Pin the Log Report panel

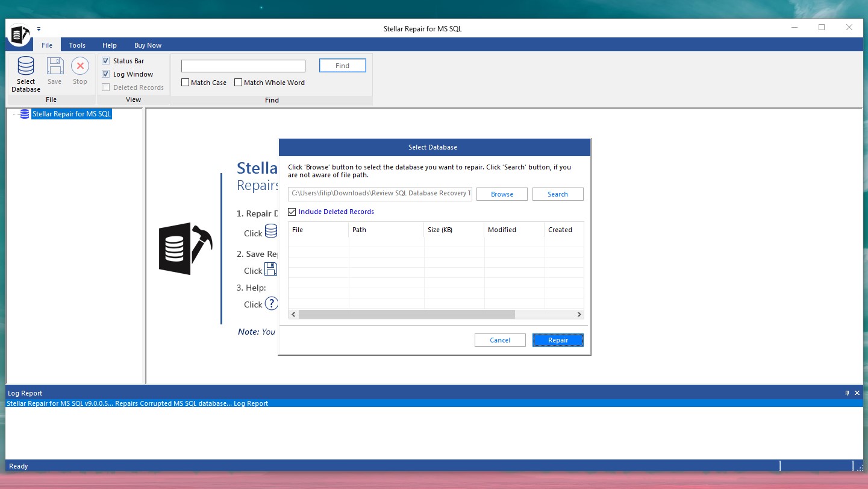click(x=848, y=393)
